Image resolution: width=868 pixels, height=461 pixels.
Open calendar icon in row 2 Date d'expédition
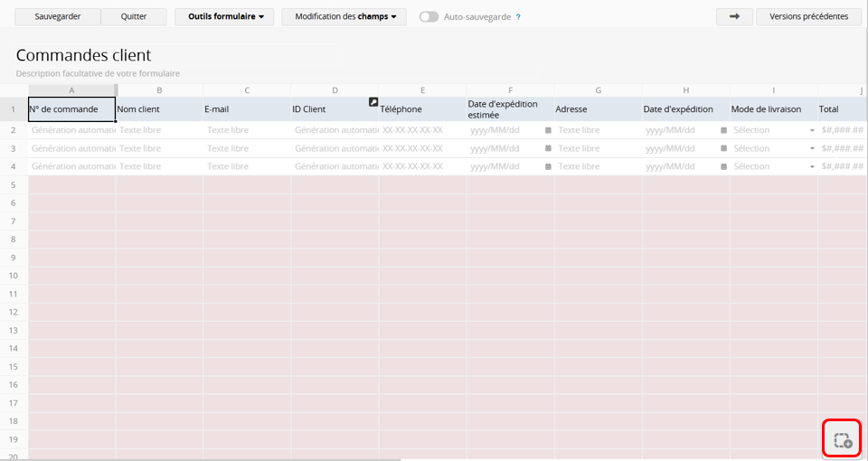(723, 130)
